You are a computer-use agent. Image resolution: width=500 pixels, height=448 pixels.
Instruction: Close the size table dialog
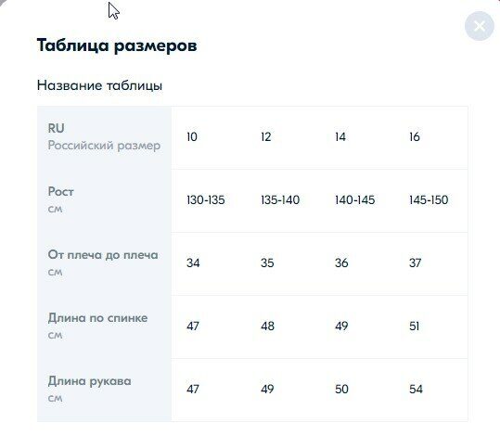click(480, 26)
